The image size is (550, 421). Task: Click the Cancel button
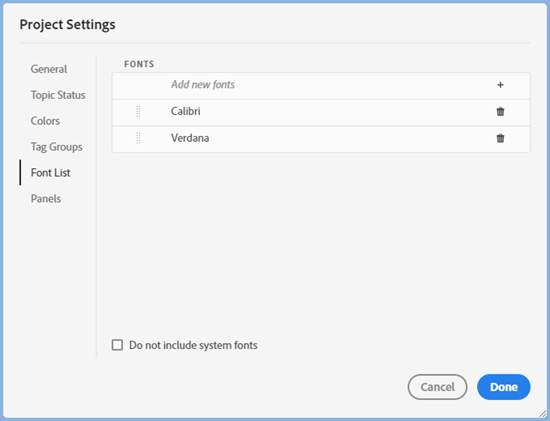coord(437,387)
